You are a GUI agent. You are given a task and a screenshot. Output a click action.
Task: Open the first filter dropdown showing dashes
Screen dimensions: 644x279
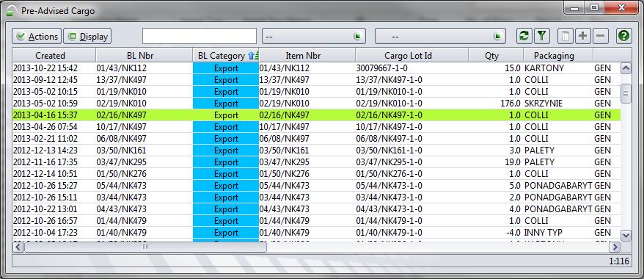click(x=314, y=36)
